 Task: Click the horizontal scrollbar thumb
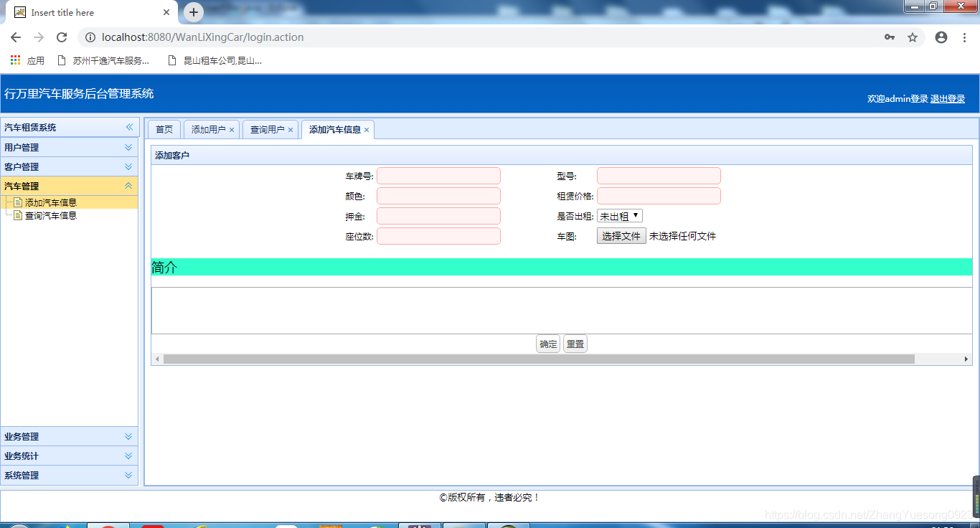click(x=539, y=359)
